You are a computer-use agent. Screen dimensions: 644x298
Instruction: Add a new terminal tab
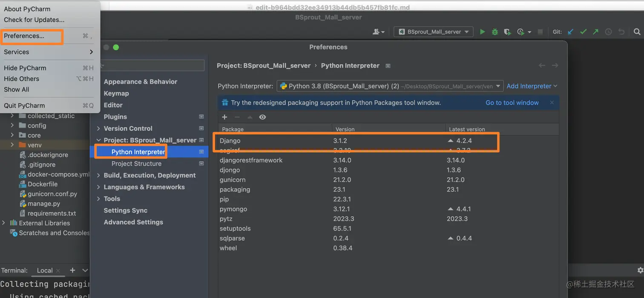[72, 270]
